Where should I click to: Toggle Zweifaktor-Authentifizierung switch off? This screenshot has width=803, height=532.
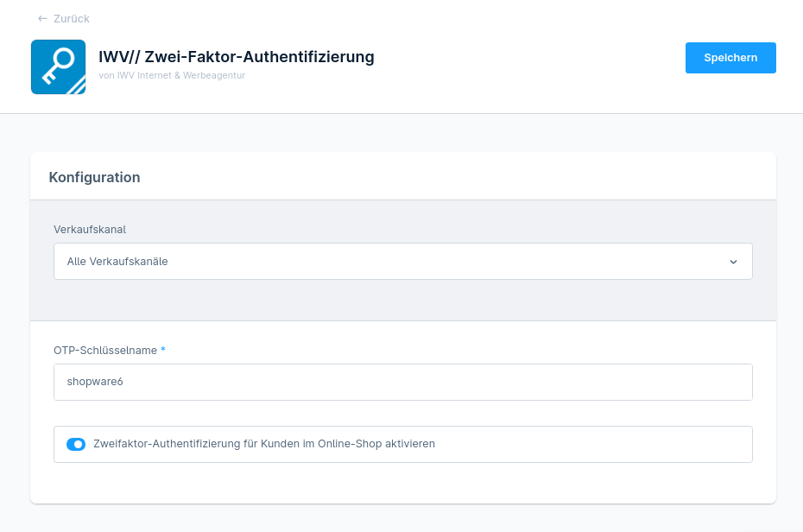[x=76, y=444]
